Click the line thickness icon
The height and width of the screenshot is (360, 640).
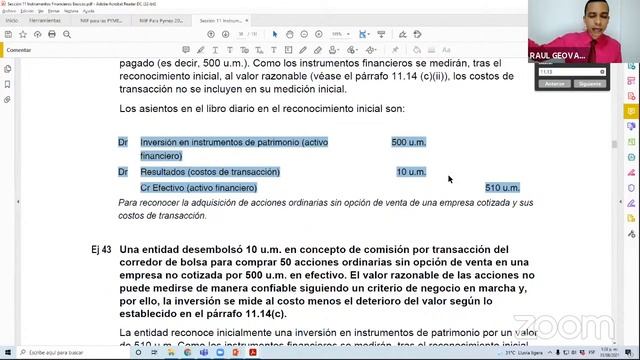coord(431,50)
